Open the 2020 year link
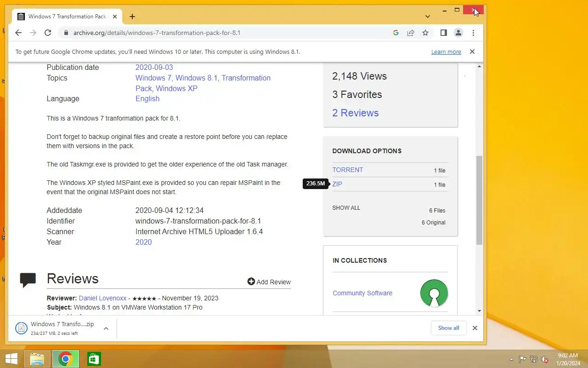 coord(143,242)
